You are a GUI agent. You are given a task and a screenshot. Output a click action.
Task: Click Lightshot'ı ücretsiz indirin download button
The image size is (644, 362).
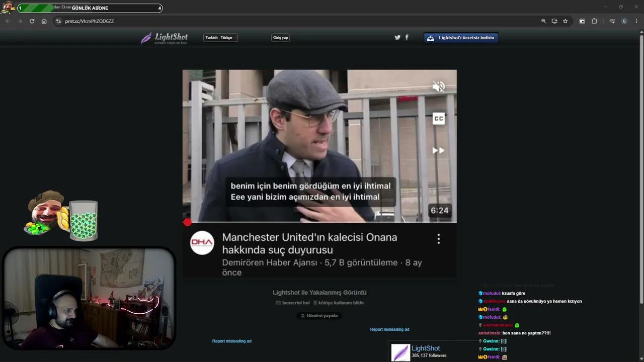[x=461, y=38]
